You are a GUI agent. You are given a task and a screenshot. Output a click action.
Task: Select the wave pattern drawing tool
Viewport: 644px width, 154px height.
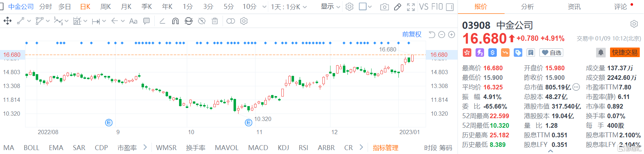click(58, 21)
